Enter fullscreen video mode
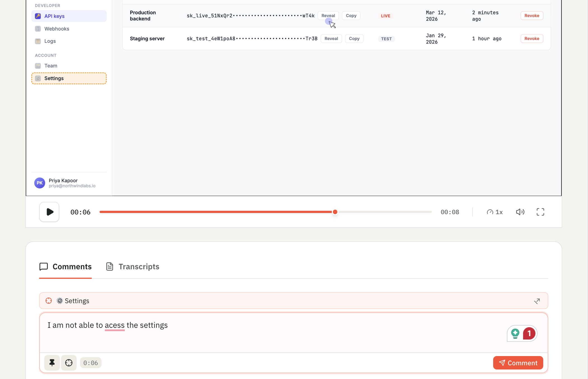This screenshot has width=588, height=379. coord(540,212)
